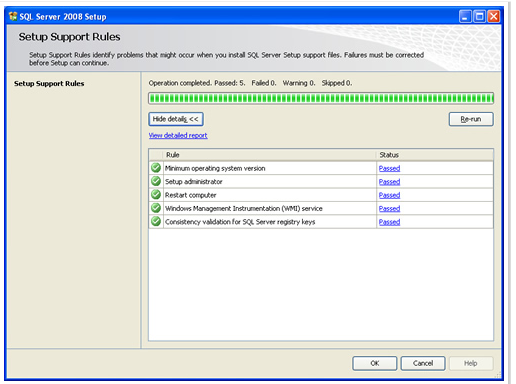Close the SQL Server 2008 Setup window
Image resolution: width=516 pixels, height=384 pixels.
point(494,16)
